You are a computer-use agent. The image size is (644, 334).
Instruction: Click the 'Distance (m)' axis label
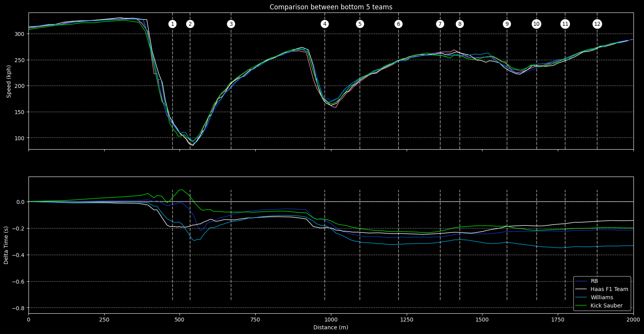331,327
